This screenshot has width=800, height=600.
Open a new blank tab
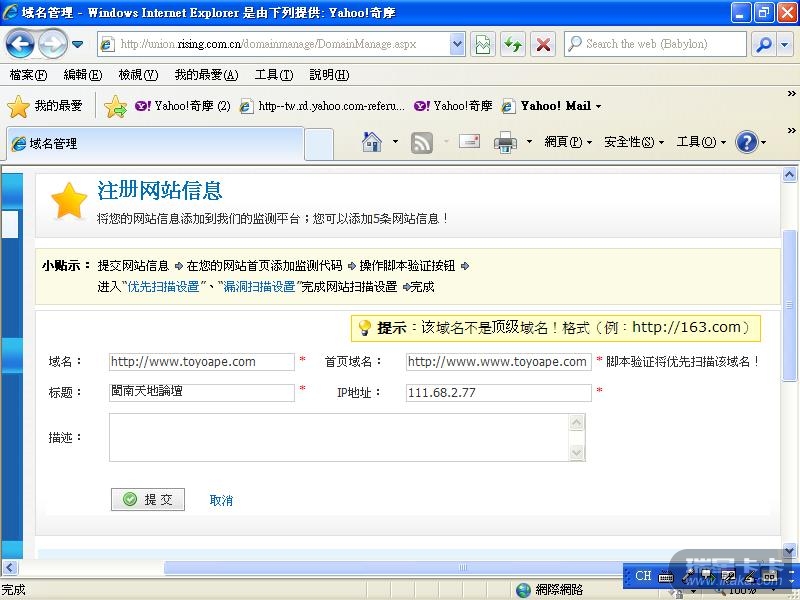[x=319, y=144]
